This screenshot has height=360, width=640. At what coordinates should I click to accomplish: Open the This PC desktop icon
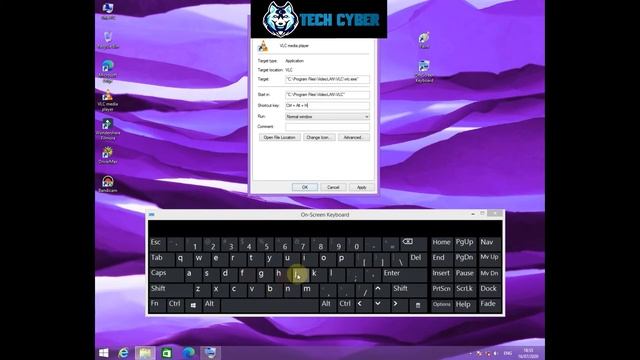[108, 11]
